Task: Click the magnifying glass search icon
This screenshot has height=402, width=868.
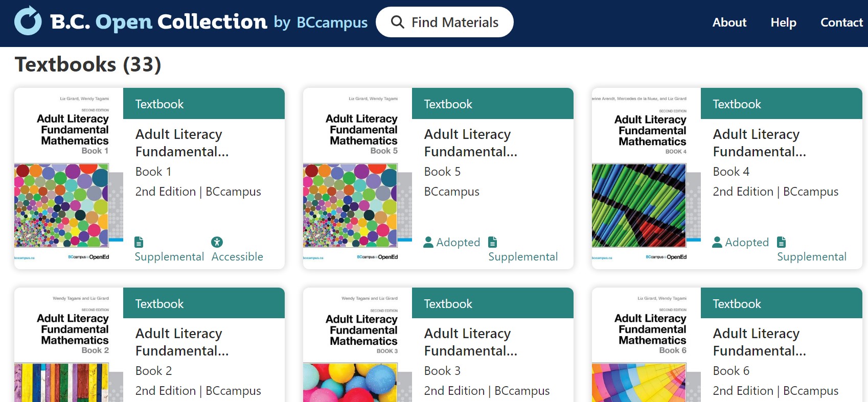Action: pos(397,22)
